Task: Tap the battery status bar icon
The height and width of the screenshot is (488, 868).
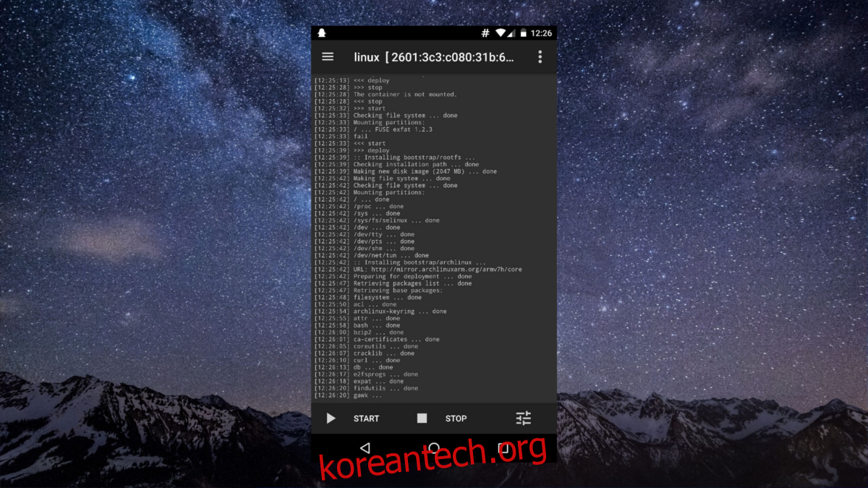Action: 522,33
